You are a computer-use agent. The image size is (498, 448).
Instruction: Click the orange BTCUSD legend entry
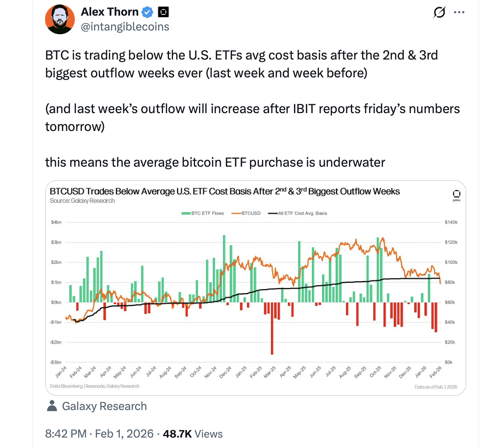[x=246, y=213]
